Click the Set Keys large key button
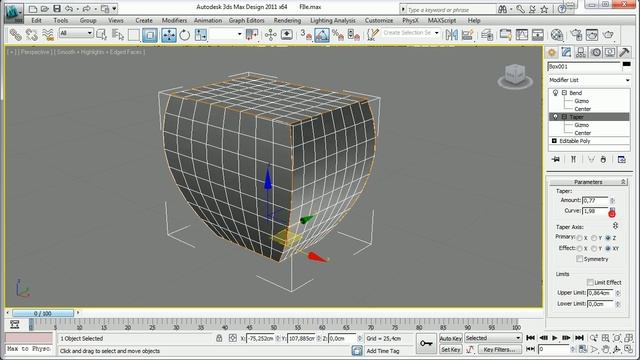The width and height of the screenshot is (640, 360). click(426, 344)
